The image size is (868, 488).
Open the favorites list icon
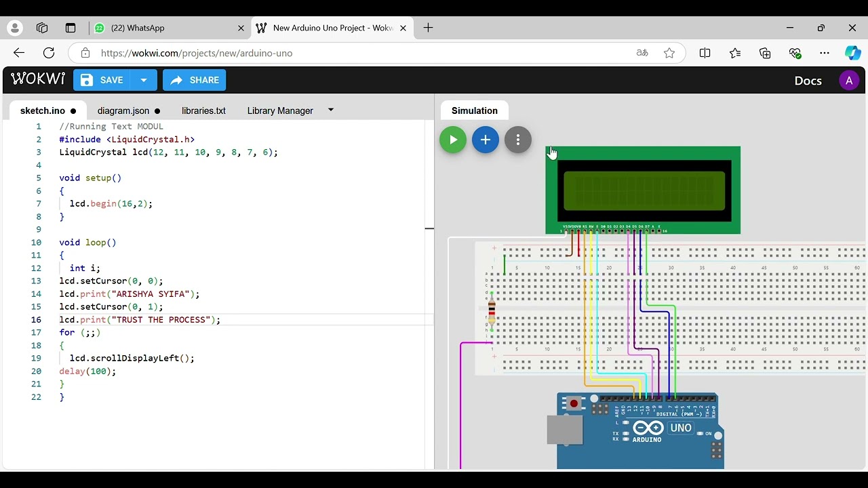[x=735, y=53]
